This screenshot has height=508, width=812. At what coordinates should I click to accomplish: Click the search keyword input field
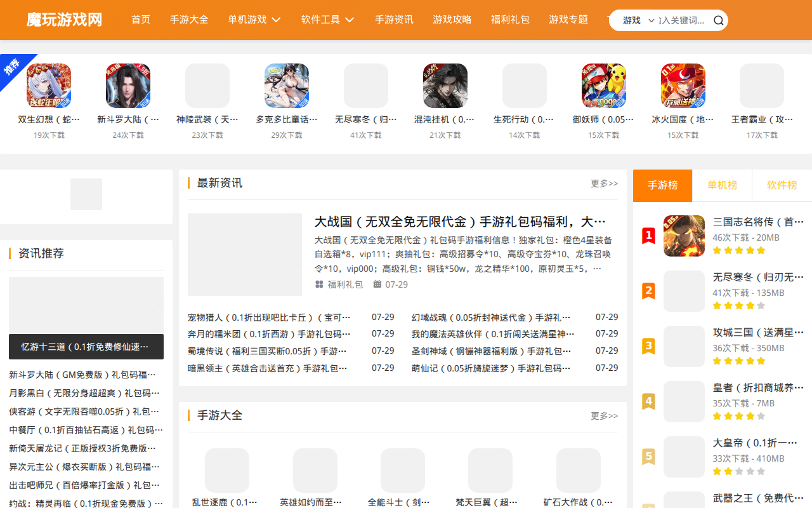point(684,20)
